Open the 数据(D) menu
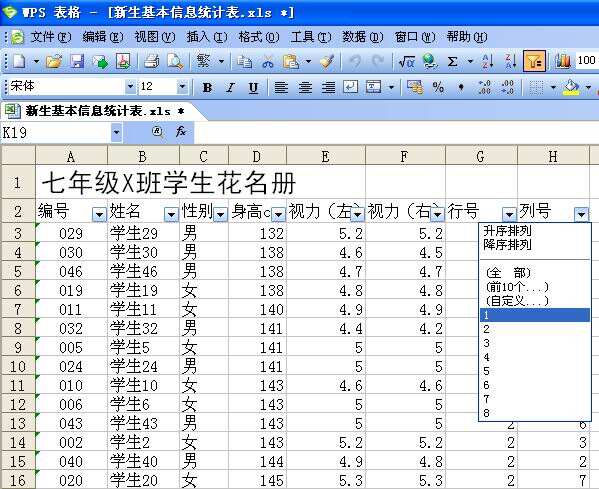The width and height of the screenshot is (599, 489). (362, 37)
